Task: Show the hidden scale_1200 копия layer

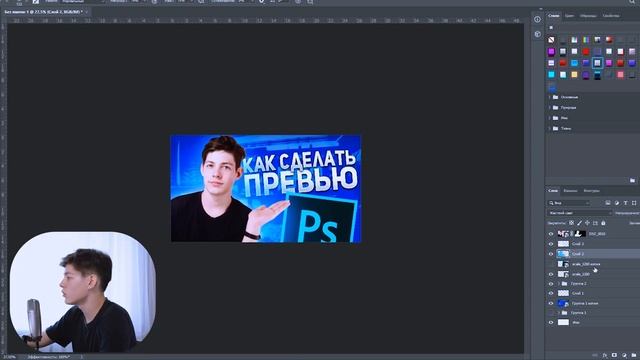Action: [551, 264]
